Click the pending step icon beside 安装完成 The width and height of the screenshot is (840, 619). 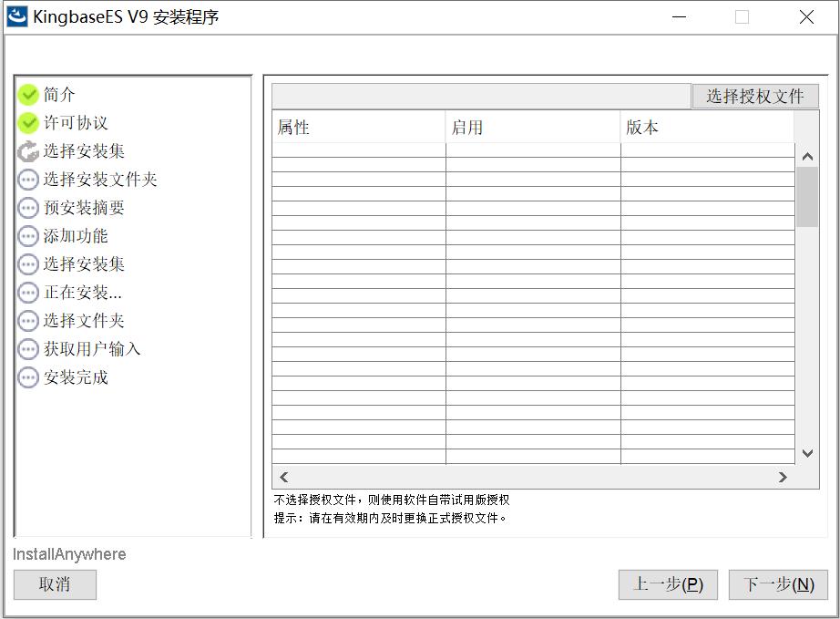click(28, 377)
